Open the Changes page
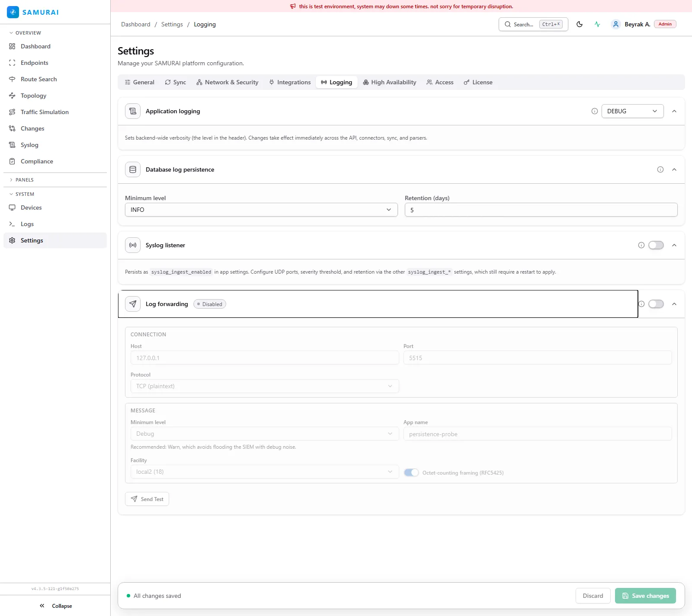 [x=55, y=128]
